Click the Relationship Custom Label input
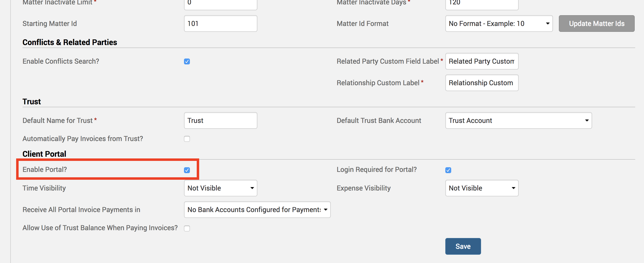Screen dimensions: 644x263 [x=482, y=83]
